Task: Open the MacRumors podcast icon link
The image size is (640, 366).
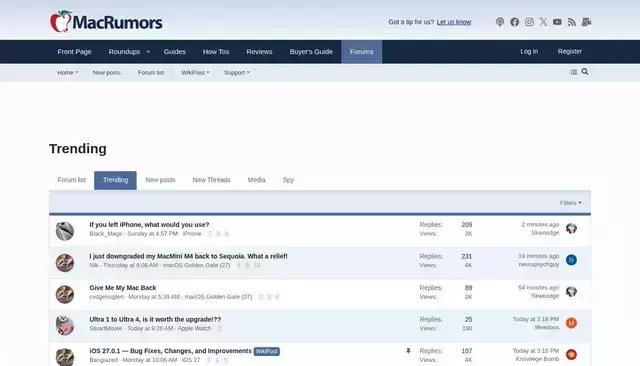Action: [x=500, y=22]
